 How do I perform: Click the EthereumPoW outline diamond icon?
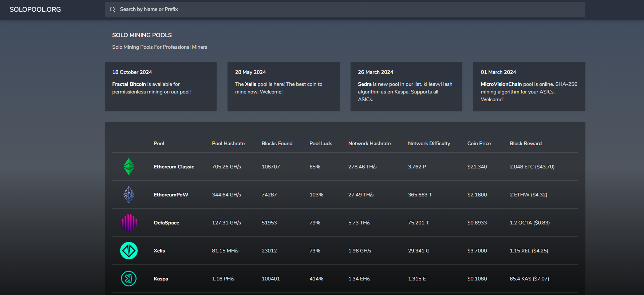(x=129, y=195)
